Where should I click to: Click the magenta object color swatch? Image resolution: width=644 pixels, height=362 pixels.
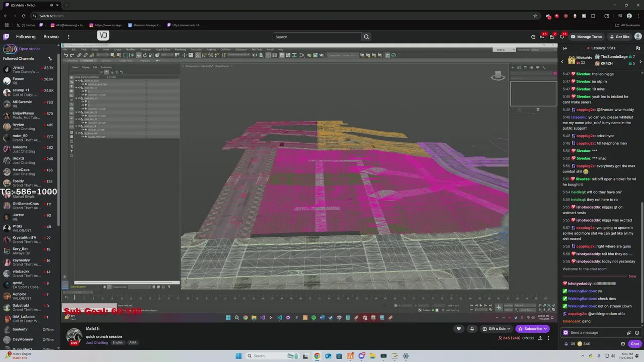coord(555,73)
